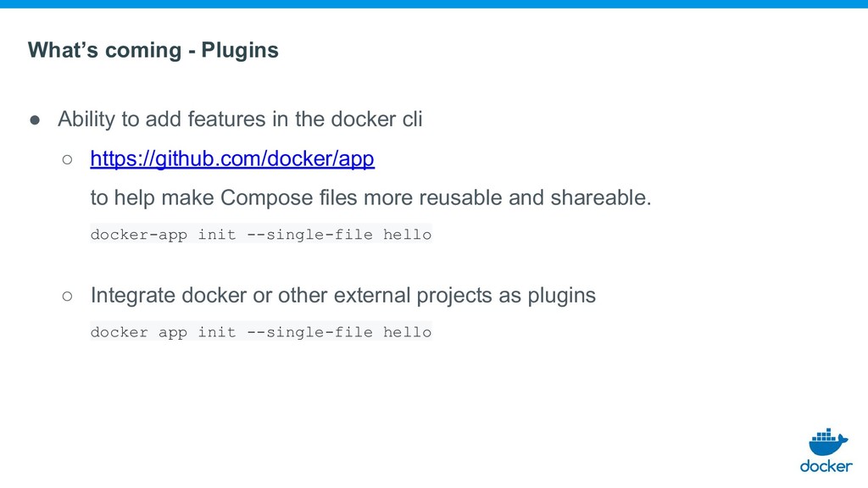Click 'hello' in the second code snippet
Image resolution: width=868 pixels, height=488 pixels.
[x=408, y=332]
